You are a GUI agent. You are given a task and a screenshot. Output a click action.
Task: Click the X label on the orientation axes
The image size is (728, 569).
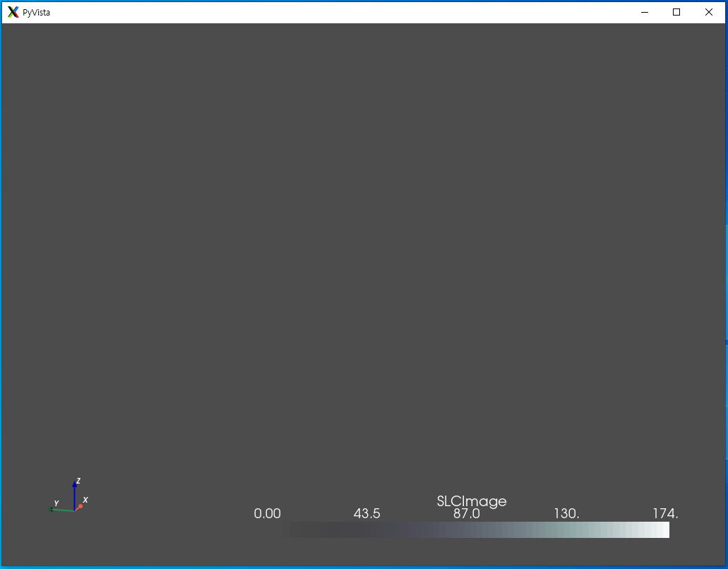click(x=85, y=499)
